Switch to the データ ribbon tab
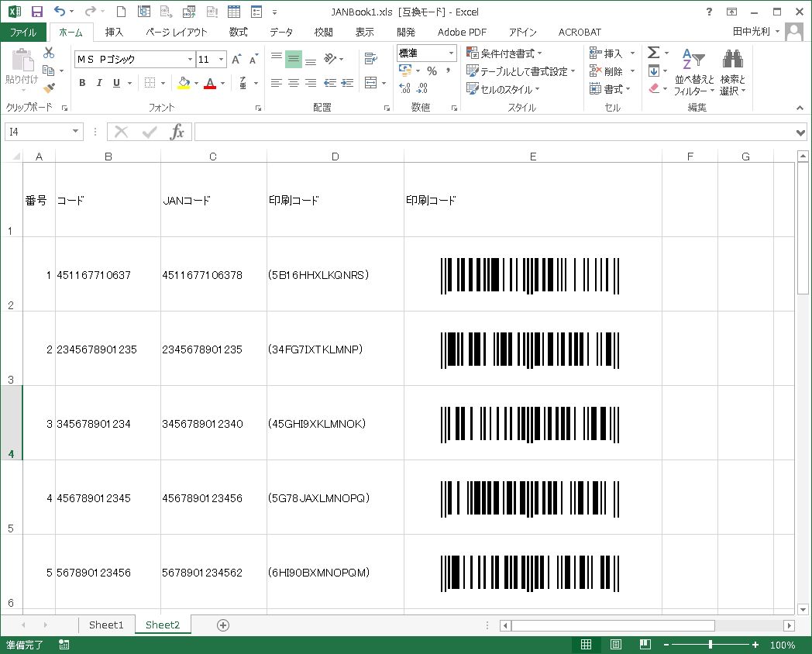Screen dimensions: 812x654 click(281, 32)
